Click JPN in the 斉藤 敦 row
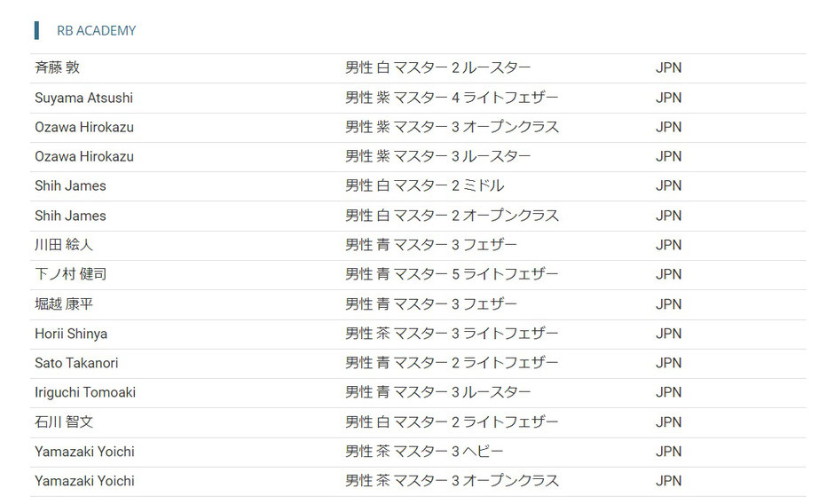Screen dimensions: 834x504 (x=669, y=67)
